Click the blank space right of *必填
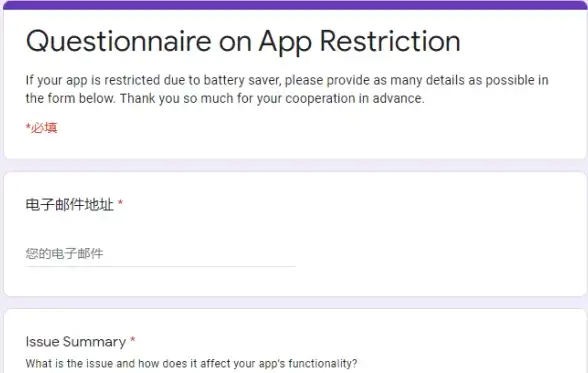This screenshot has width=588, height=373. [319, 128]
